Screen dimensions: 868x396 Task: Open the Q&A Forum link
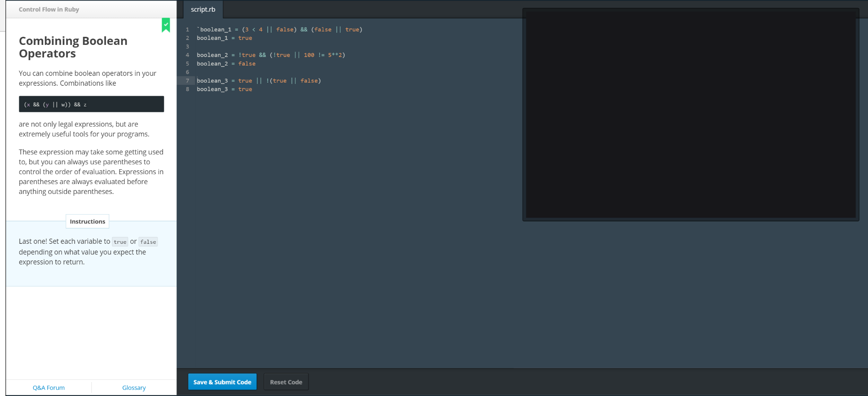click(x=48, y=387)
